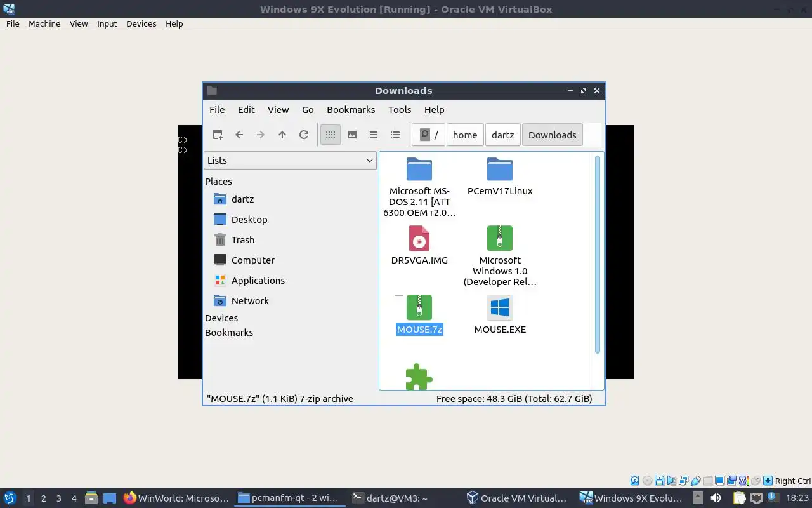
Task: Open the Edit menu
Action: (246, 110)
